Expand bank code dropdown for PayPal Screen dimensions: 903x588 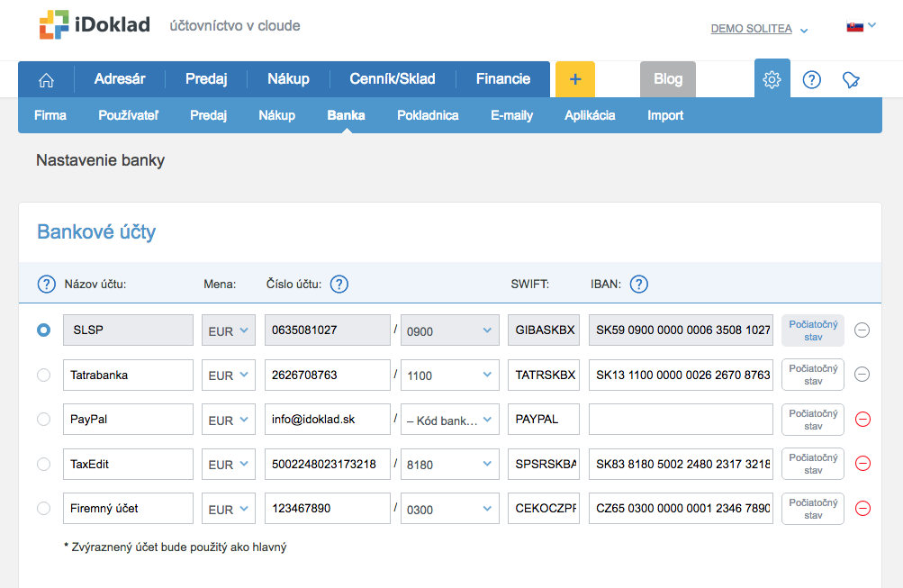click(x=449, y=420)
